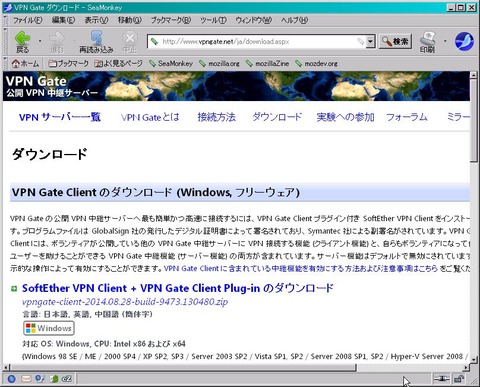Open the Back button history dropdown
480x387 pixels.
tap(40, 41)
